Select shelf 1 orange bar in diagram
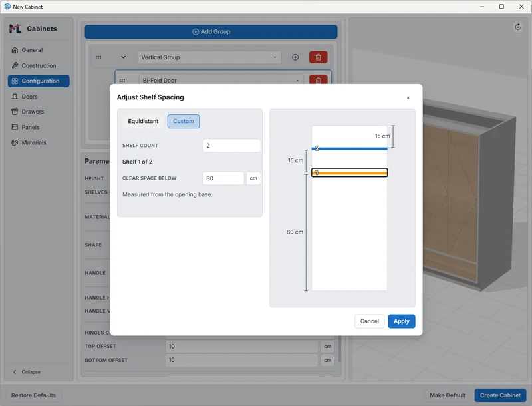 pyautogui.click(x=350, y=173)
